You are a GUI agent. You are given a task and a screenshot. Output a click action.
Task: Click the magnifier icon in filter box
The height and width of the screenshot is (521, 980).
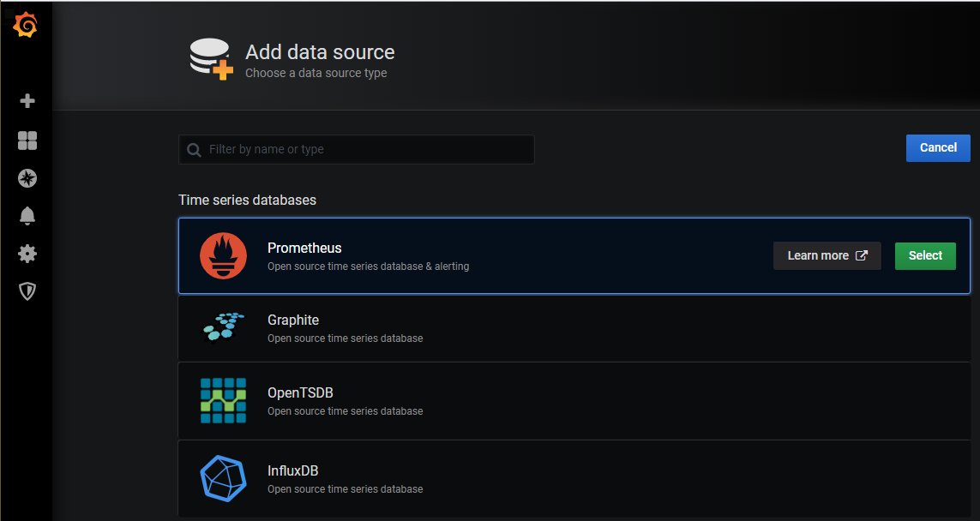click(194, 150)
